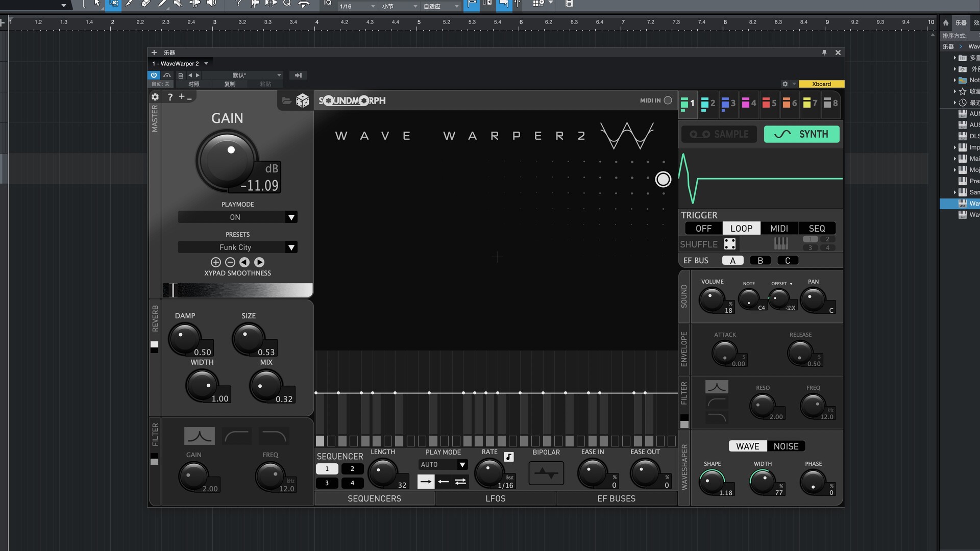Open the preset folder browser icon

286,101
